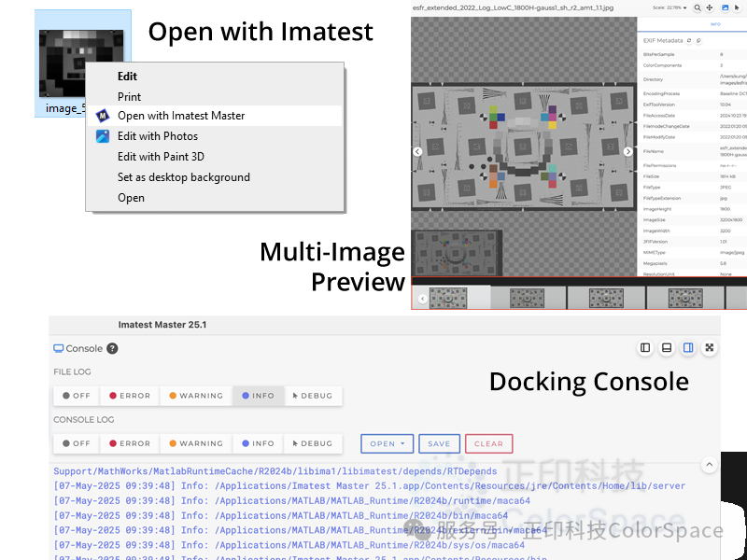
Task: Set FILE LOG level to OFF
Action: 77,396
